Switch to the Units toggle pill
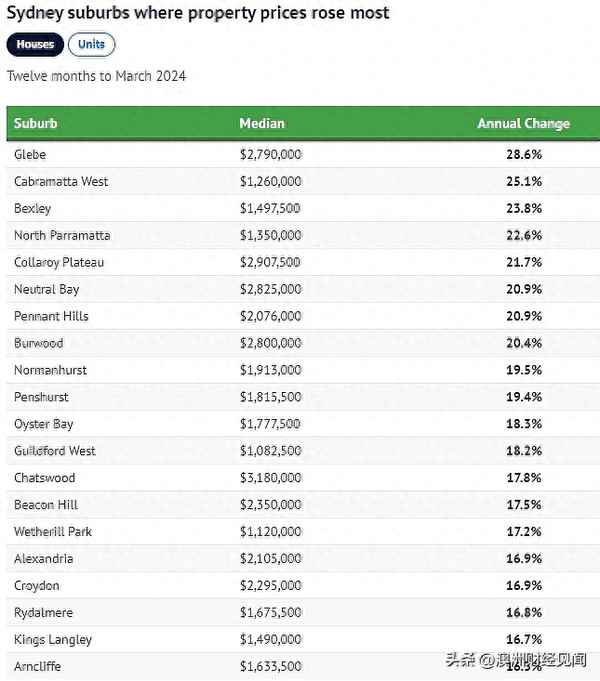600x681 pixels. pos(92,45)
